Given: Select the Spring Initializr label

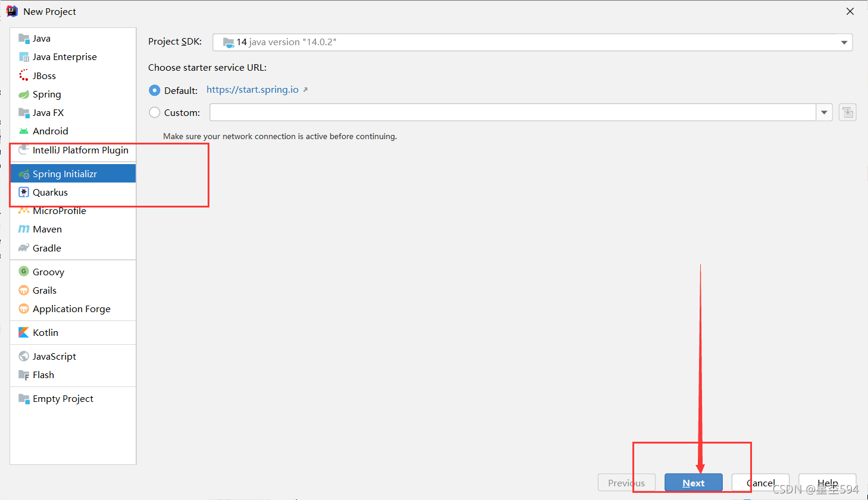Looking at the screenshot, I should [x=65, y=174].
